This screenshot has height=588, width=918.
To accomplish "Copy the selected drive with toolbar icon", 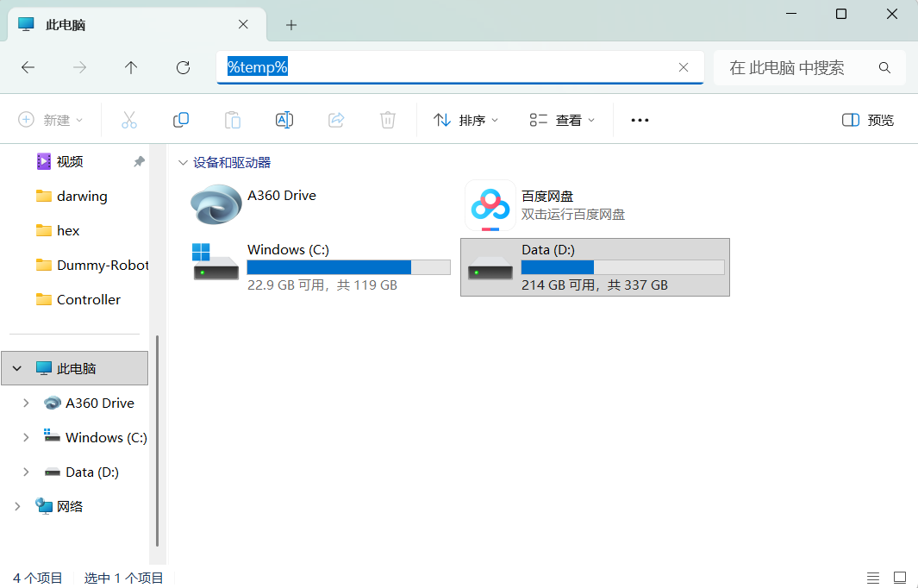I will [180, 120].
